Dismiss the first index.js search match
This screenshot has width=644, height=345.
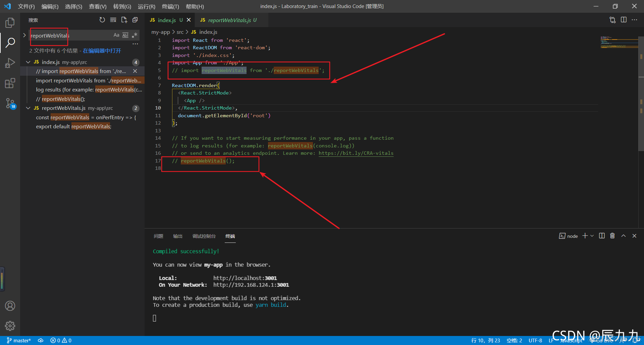[x=135, y=71]
